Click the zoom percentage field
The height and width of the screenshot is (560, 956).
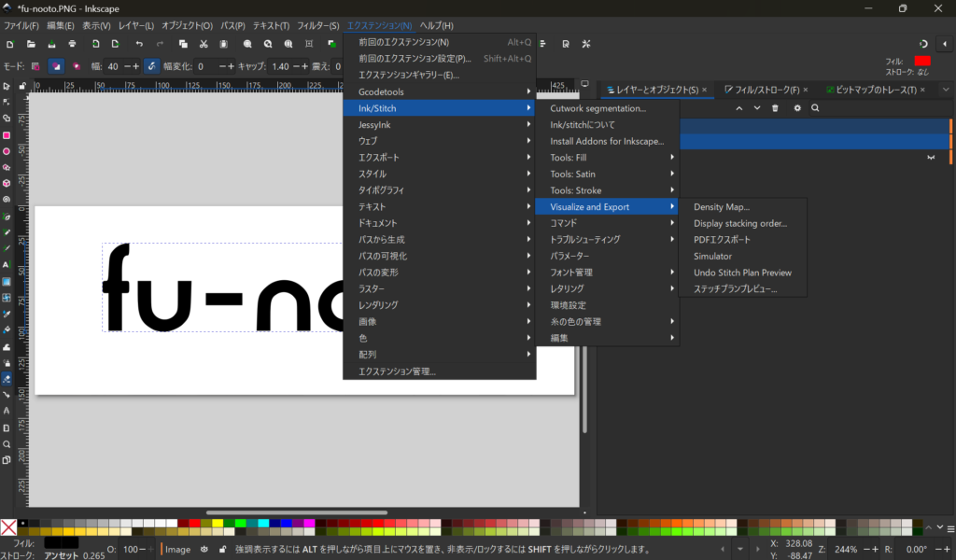click(x=844, y=549)
